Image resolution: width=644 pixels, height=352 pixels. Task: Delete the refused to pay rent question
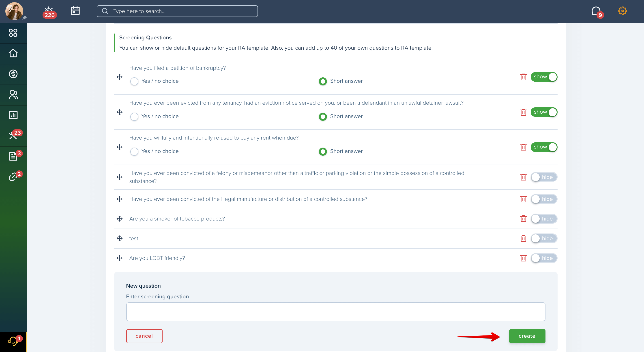tap(523, 147)
